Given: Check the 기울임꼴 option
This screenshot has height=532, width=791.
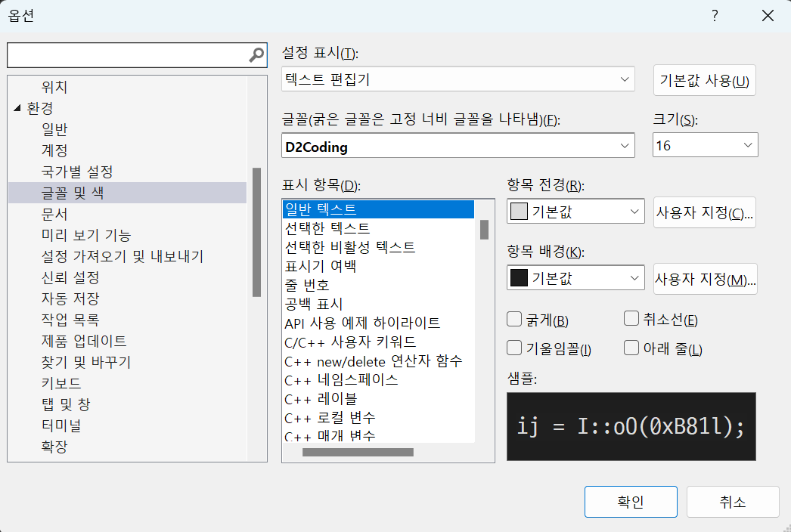Looking at the screenshot, I should pos(514,348).
